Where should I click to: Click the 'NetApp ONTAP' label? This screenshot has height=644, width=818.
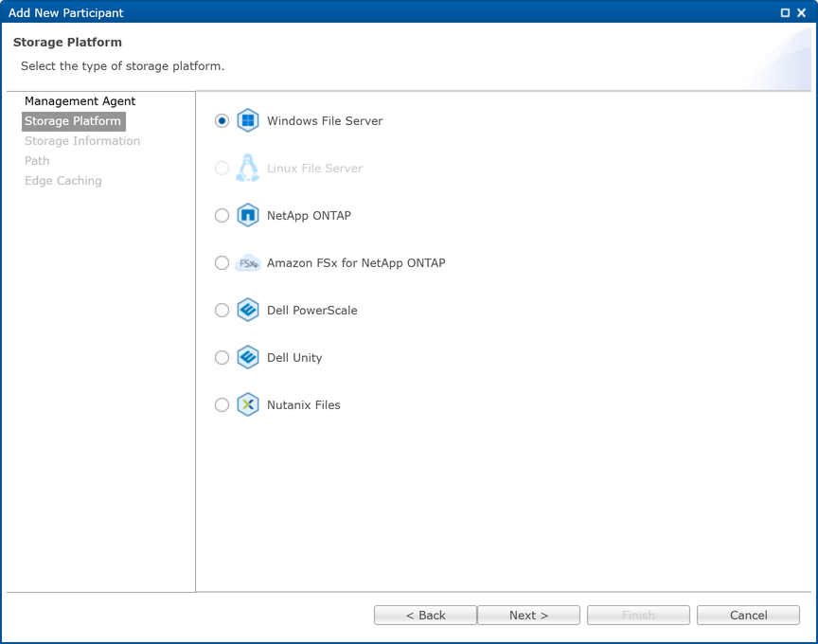click(x=309, y=216)
